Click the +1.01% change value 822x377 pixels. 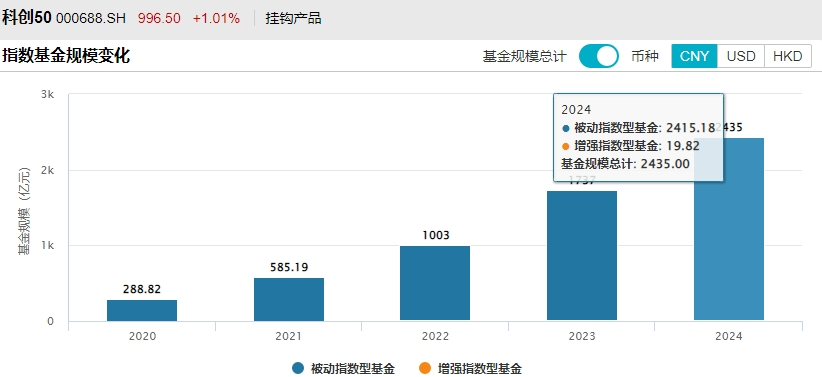coord(216,19)
